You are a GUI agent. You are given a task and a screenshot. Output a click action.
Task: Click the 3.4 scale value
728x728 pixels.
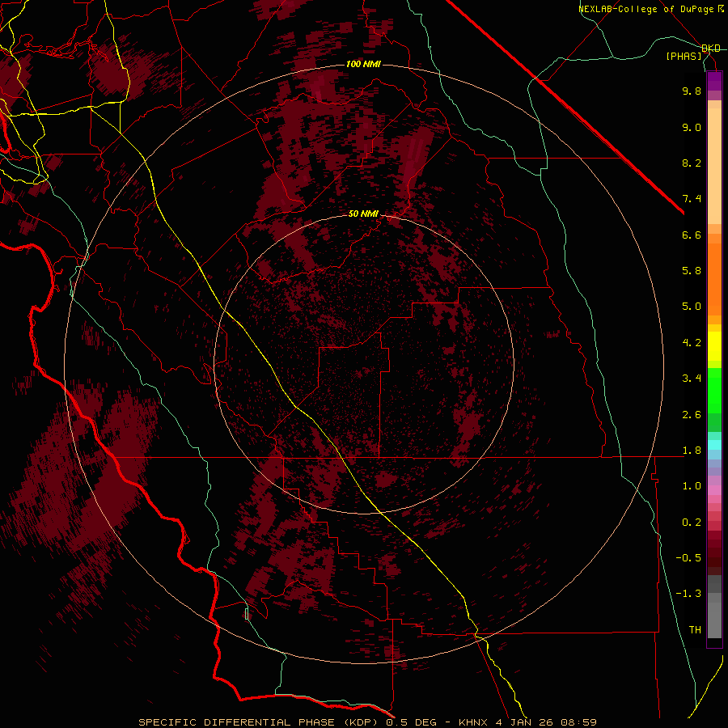coord(692,379)
